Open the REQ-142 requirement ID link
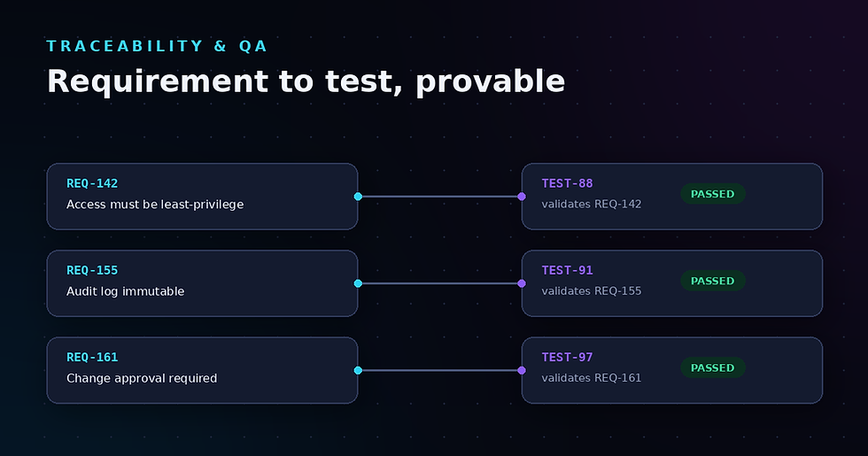This screenshot has width=868, height=456. 92,183
